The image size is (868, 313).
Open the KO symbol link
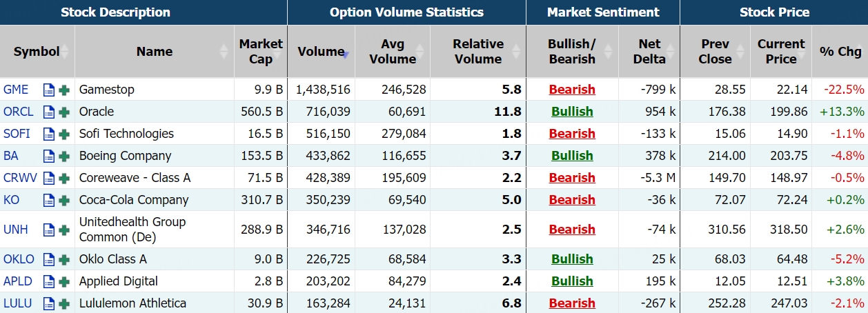click(x=12, y=200)
